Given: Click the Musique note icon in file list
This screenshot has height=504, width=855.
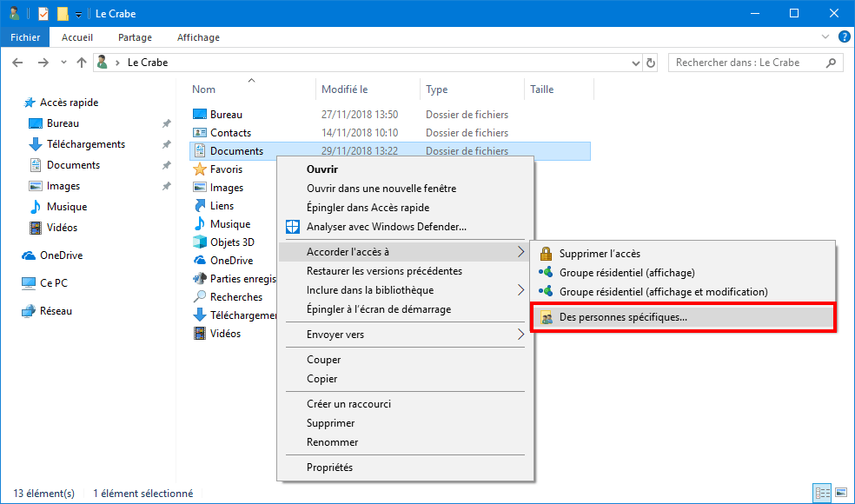Looking at the screenshot, I should [x=200, y=224].
